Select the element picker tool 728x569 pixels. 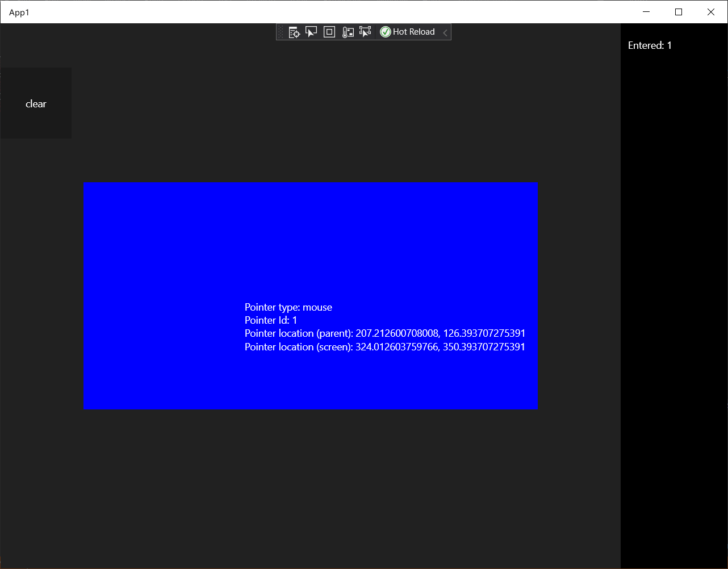(x=311, y=32)
